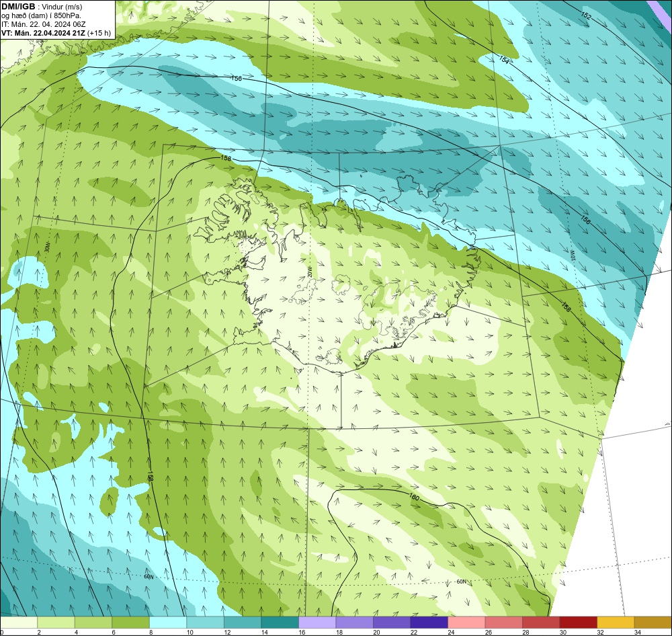
Task: Select the legend tick value "20"
Action: 376,632
